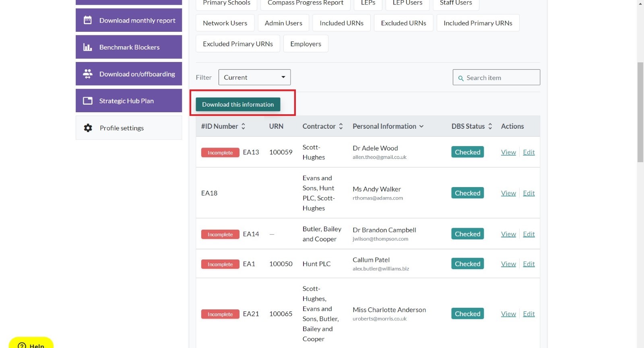Focus the Search item field
The image size is (644, 348).
point(496,77)
